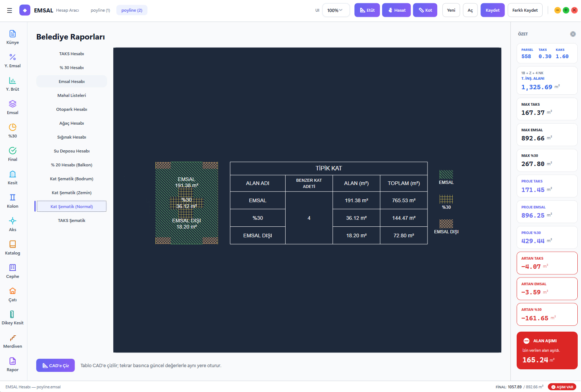This screenshot has width=581, height=392.
Task: Switch to the poyline (1) tab
Action: coord(100,10)
